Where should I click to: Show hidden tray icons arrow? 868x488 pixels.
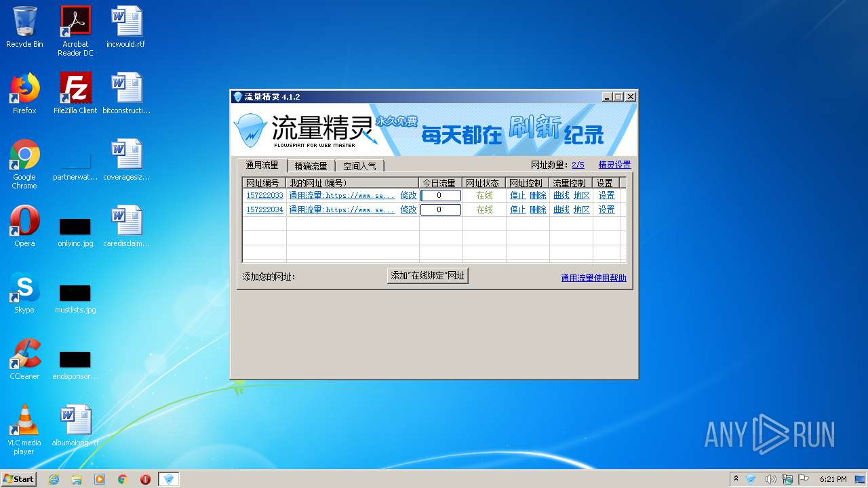point(736,479)
